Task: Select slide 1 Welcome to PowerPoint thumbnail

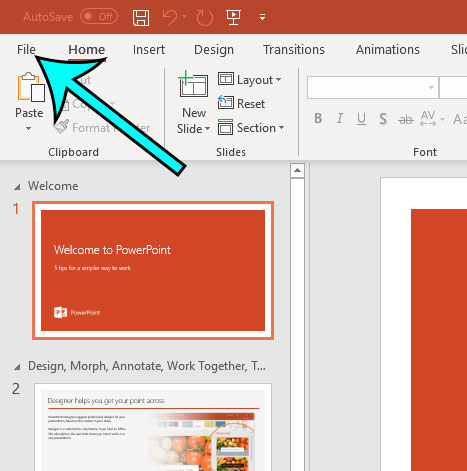Action: point(153,270)
